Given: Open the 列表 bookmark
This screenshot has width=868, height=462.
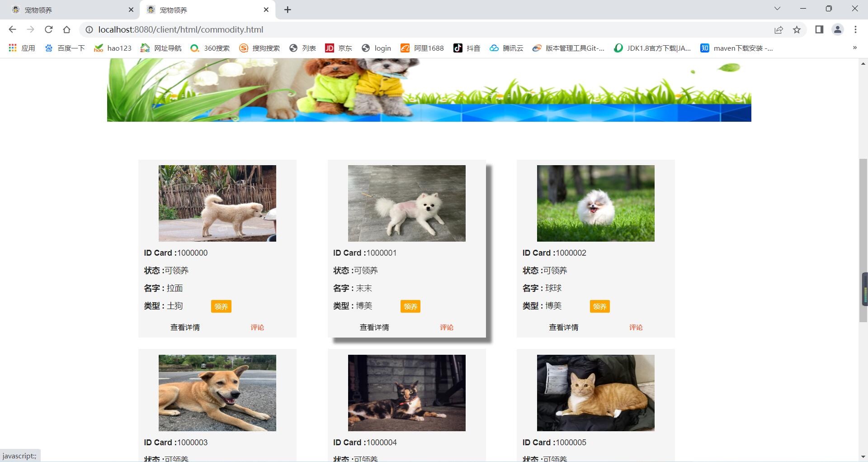Looking at the screenshot, I should click(302, 48).
